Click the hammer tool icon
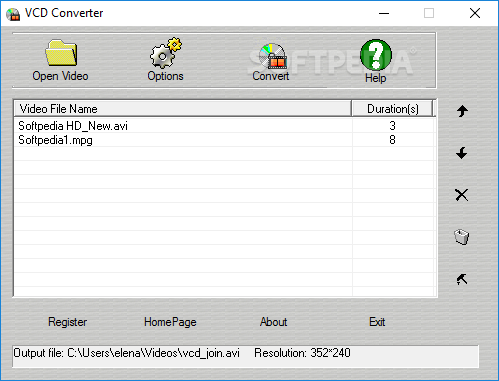This screenshot has height=381, width=499. point(462,279)
